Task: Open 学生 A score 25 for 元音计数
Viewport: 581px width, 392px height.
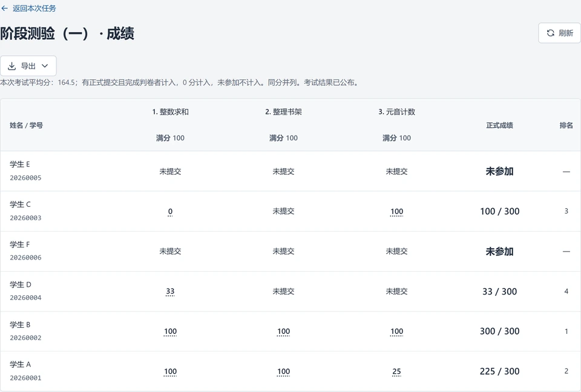Action: [x=396, y=371]
